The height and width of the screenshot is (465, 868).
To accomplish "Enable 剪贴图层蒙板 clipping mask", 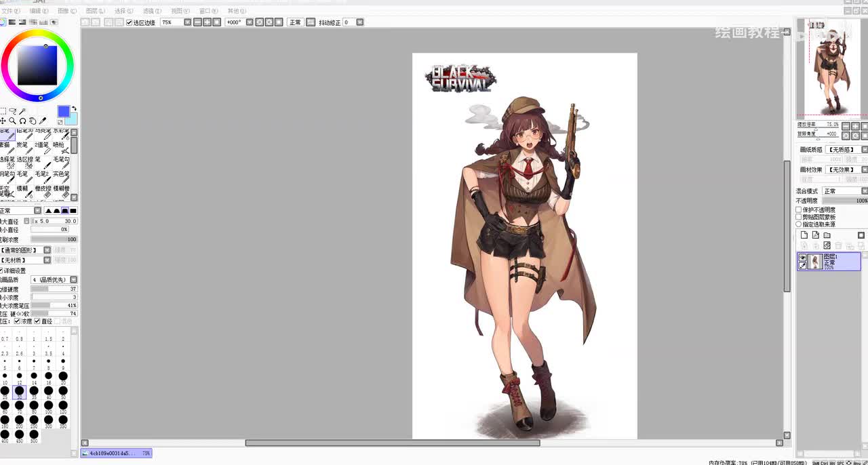I will [x=799, y=217].
